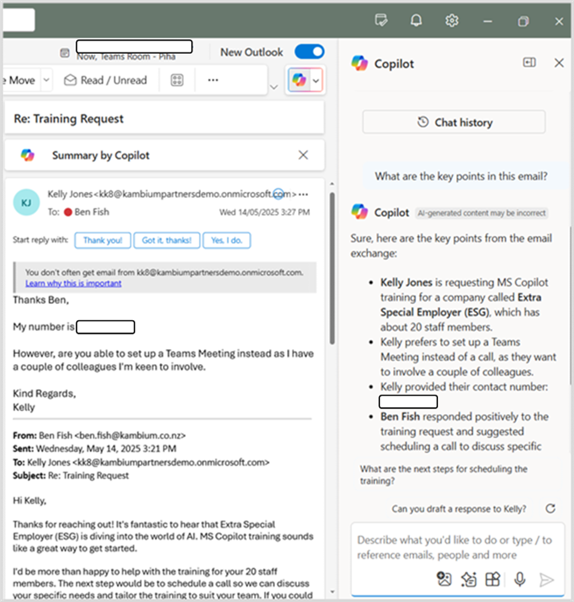Screen dimensions: 574x602
Task: Click the Copilot logo in summary bar
Action: [x=27, y=155]
